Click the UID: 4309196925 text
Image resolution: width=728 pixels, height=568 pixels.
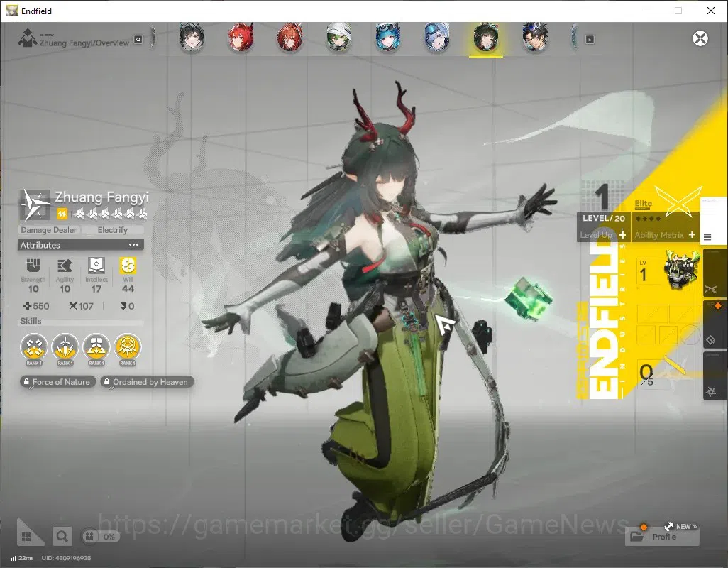tap(66, 558)
